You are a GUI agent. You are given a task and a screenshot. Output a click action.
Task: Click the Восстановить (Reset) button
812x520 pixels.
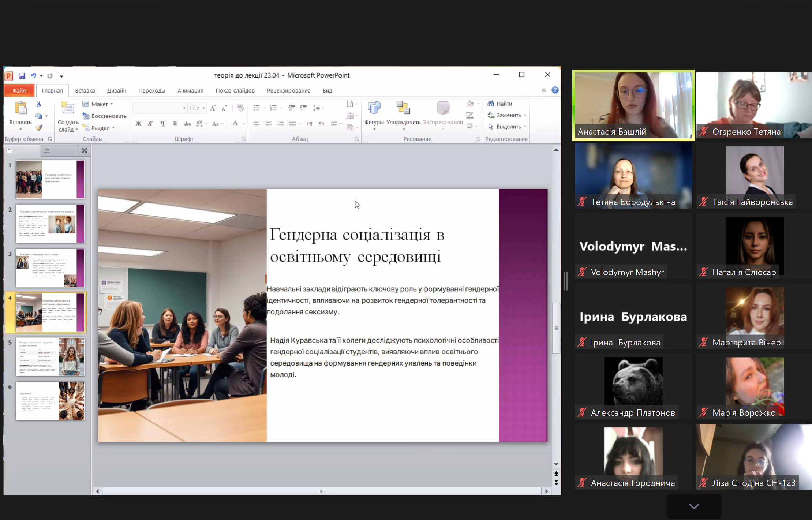coord(105,116)
